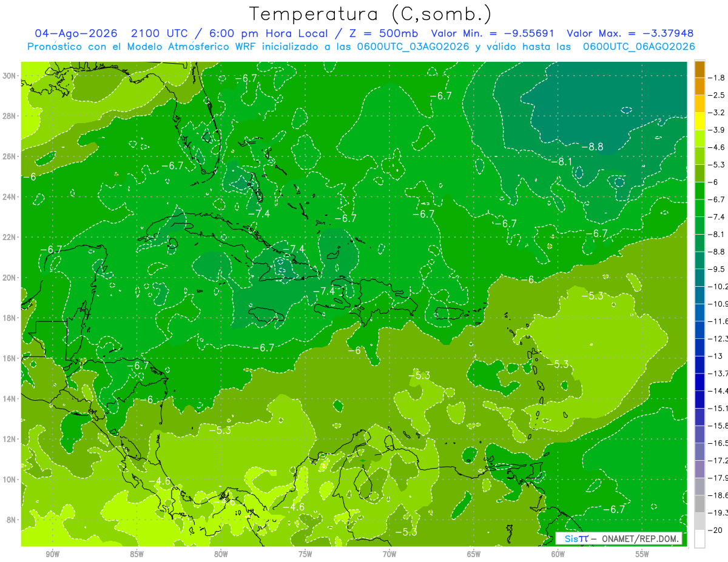This screenshot has height=562, width=728.
Task: Click the colorbar label "-9.5"
Action: (718, 269)
